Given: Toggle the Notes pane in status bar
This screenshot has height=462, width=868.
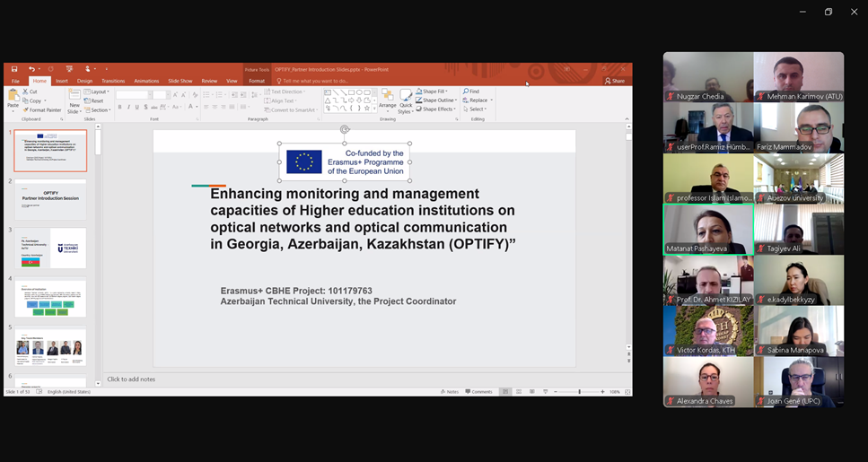Looking at the screenshot, I should [451, 392].
